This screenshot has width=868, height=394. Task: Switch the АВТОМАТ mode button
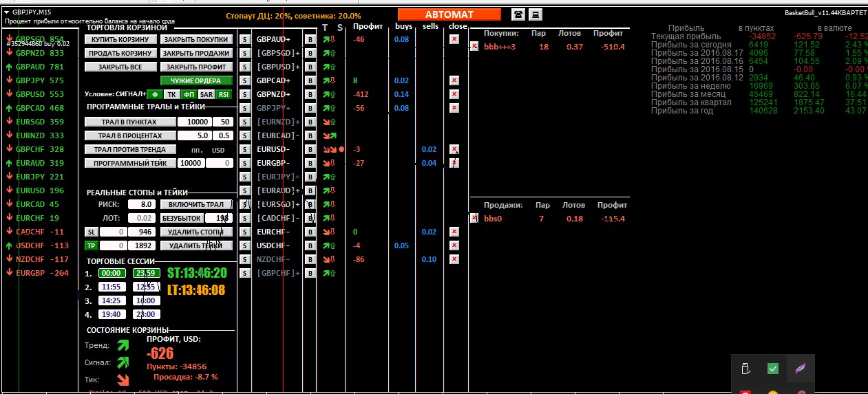point(449,14)
